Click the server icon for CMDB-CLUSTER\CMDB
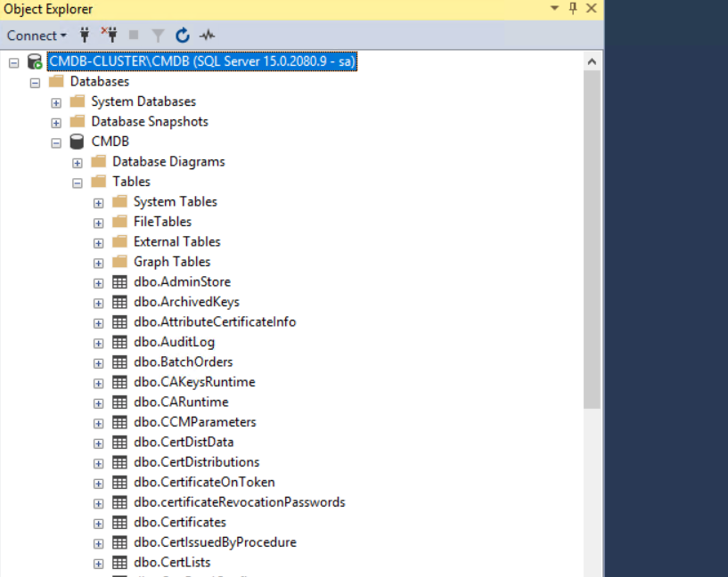Screen dimensions: 728x577 click(x=35, y=61)
